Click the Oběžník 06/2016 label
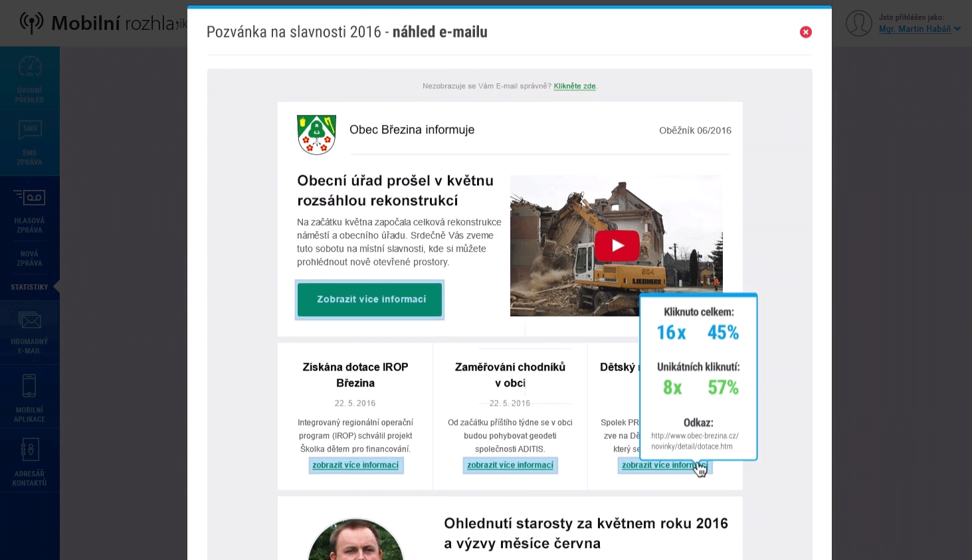 (695, 130)
